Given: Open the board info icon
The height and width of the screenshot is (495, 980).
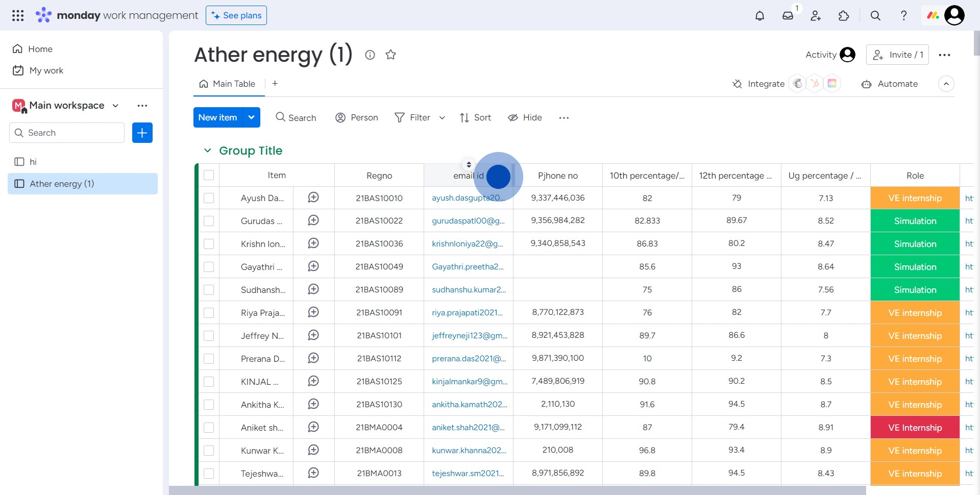Looking at the screenshot, I should [x=370, y=55].
